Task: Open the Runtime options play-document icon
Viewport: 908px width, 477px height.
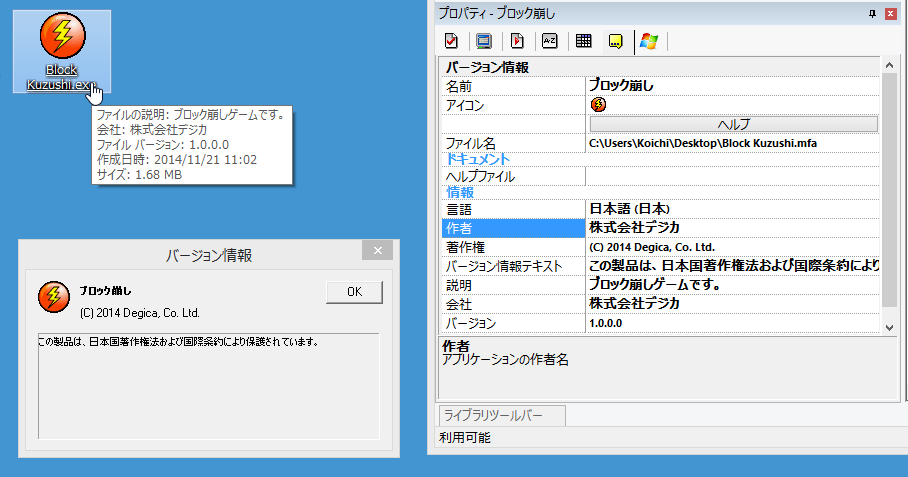Action: (517, 41)
